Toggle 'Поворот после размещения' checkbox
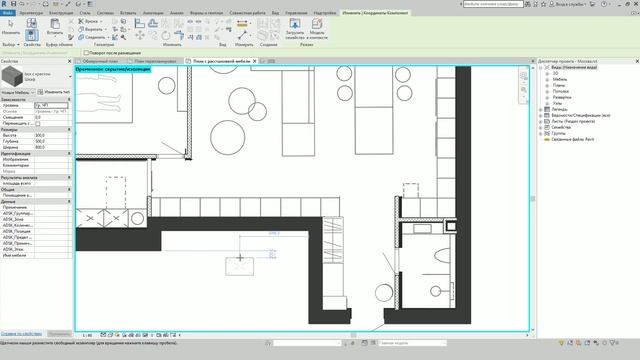The height and width of the screenshot is (360, 640). point(86,53)
